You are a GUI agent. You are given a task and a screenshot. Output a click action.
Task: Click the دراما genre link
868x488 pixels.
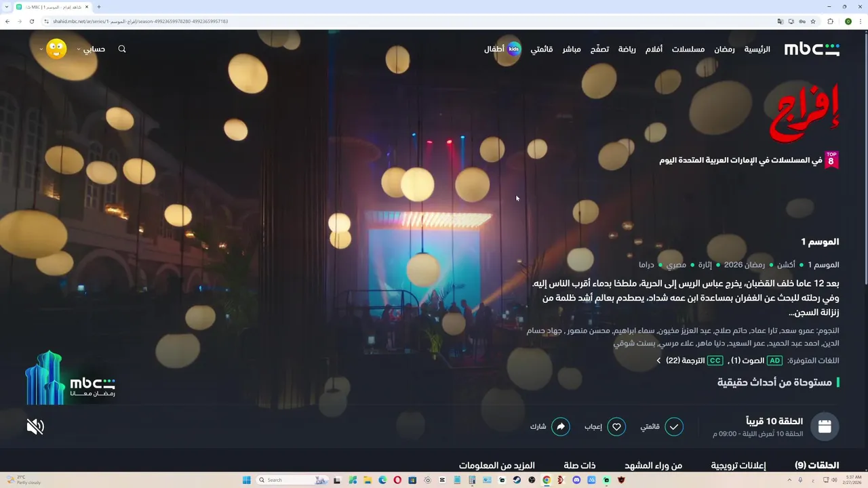pyautogui.click(x=646, y=265)
